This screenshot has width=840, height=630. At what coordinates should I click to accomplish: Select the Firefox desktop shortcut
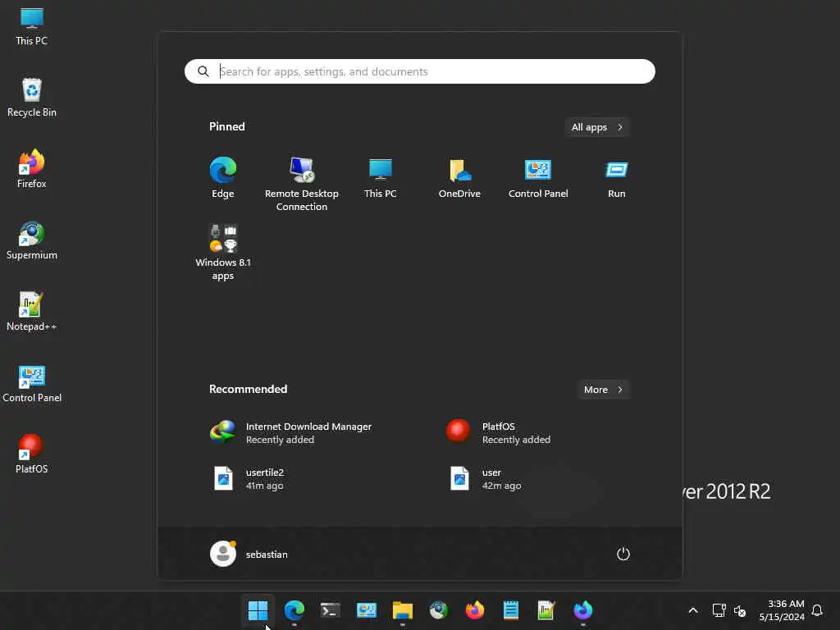coord(32,169)
